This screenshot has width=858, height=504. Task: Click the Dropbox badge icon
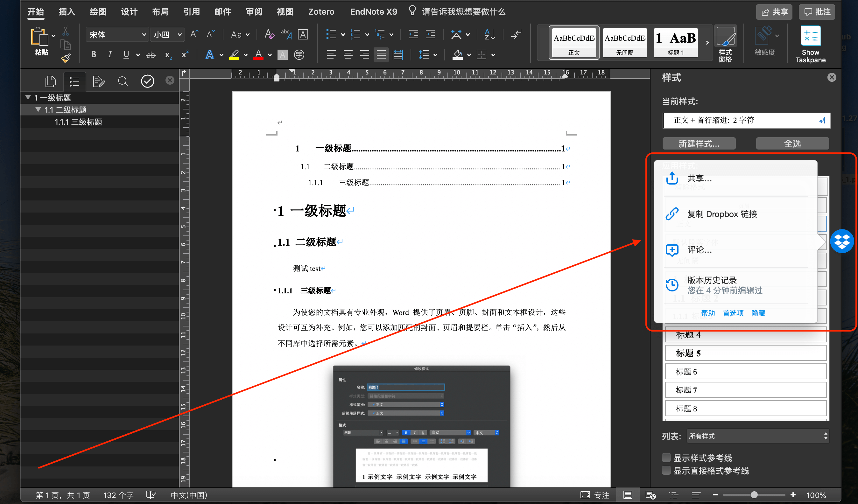842,241
